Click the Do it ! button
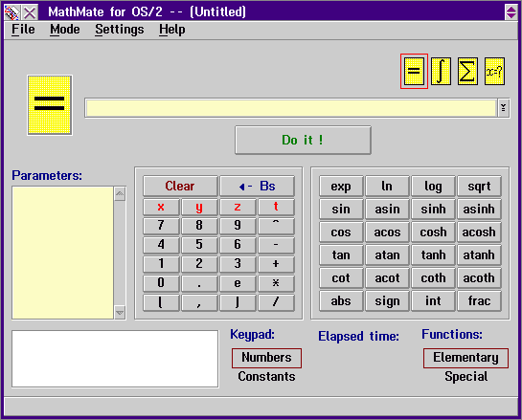Viewport: 522px width, 420px height. coord(303,140)
